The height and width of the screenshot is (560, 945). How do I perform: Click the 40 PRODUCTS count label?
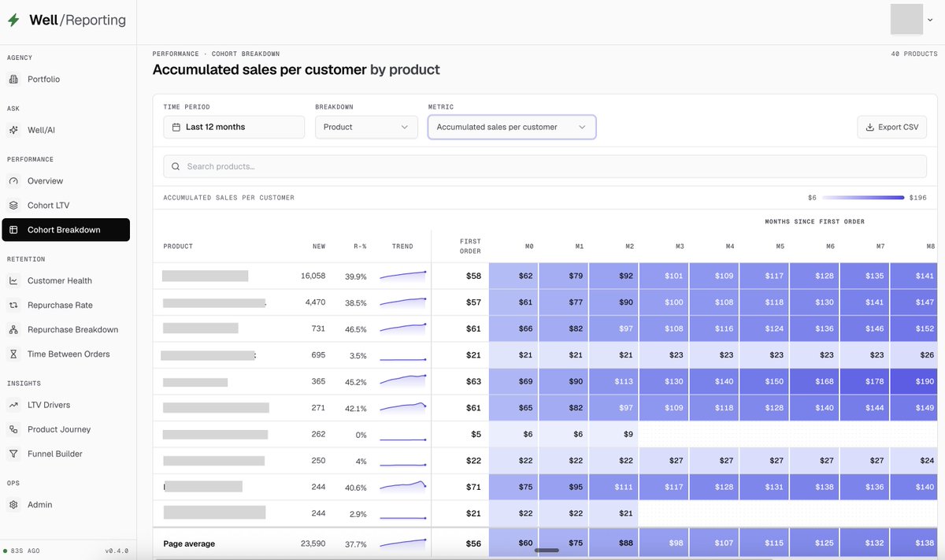tap(914, 54)
